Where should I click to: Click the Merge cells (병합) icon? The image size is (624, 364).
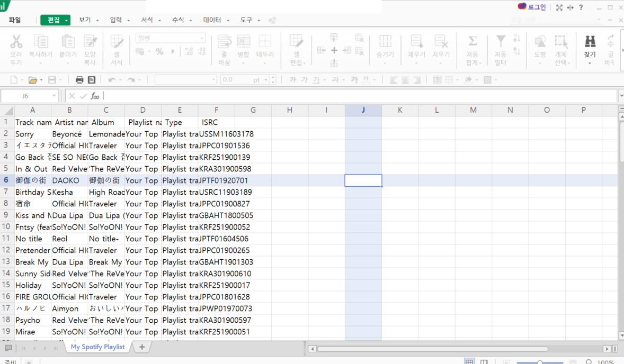tap(244, 41)
